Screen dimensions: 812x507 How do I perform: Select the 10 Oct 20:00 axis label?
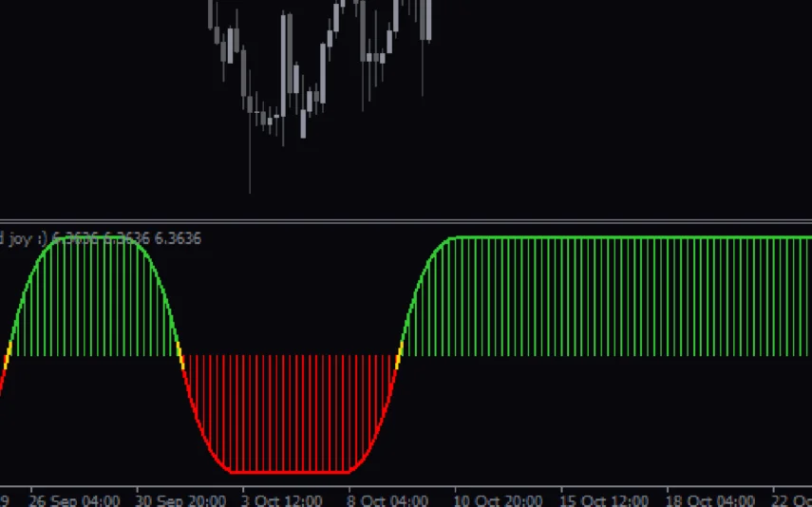click(x=497, y=500)
